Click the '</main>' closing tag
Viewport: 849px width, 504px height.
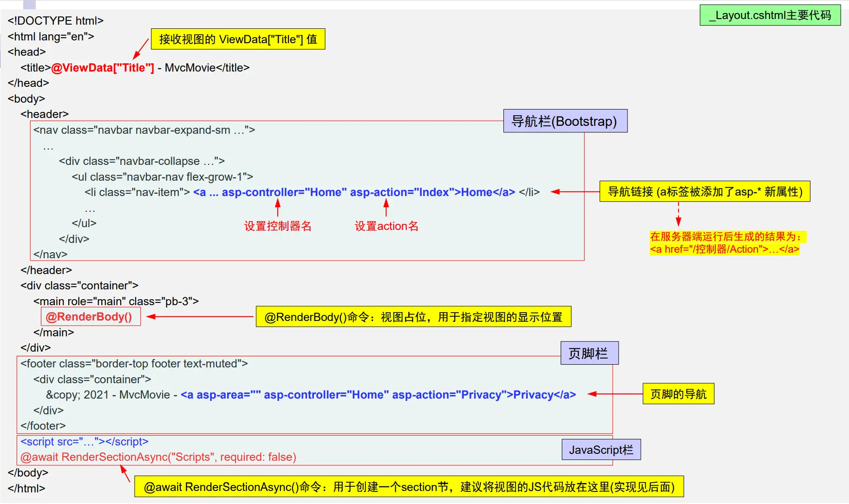coord(53,333)
